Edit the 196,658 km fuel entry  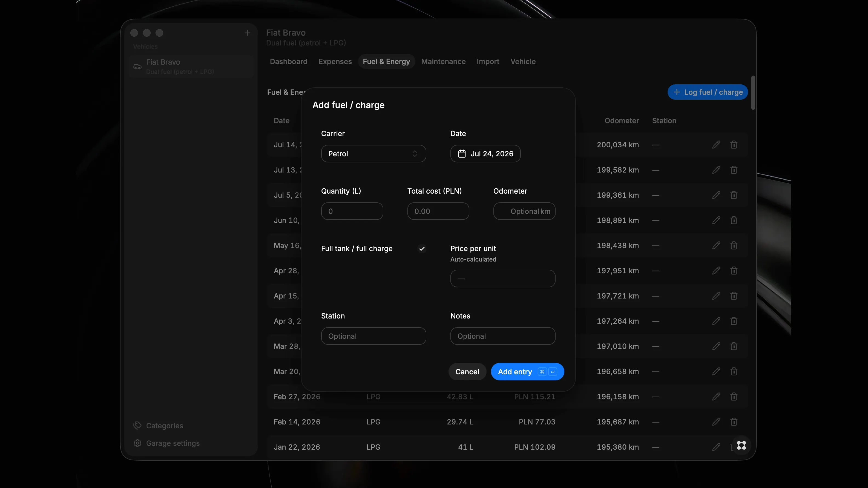coord(716,371)
